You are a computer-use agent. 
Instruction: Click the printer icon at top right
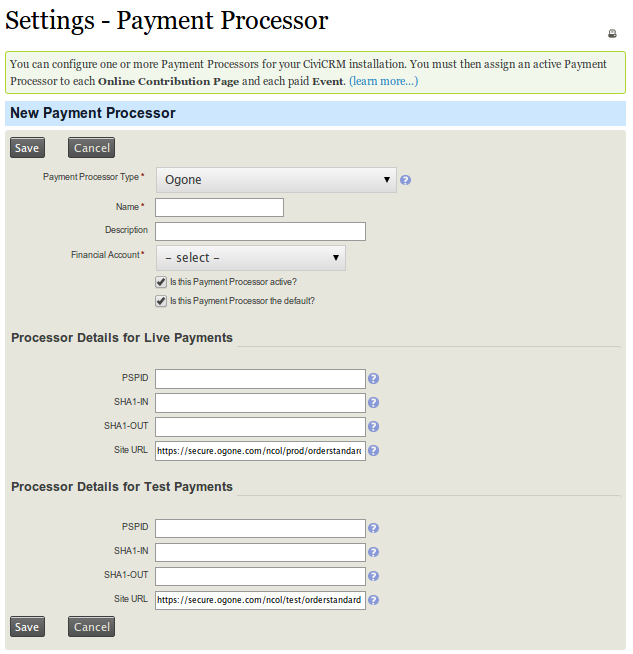coord(612,34)
